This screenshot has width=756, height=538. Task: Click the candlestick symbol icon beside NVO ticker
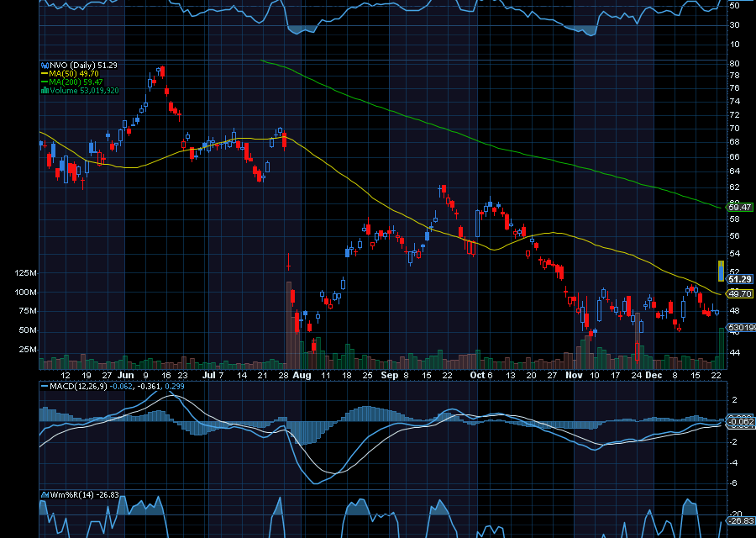point(44,65)
